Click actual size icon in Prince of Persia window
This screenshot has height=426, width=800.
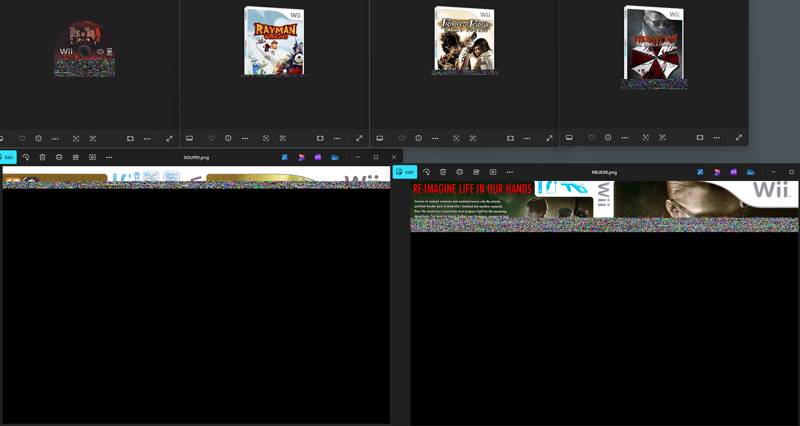tap(473, 138)
